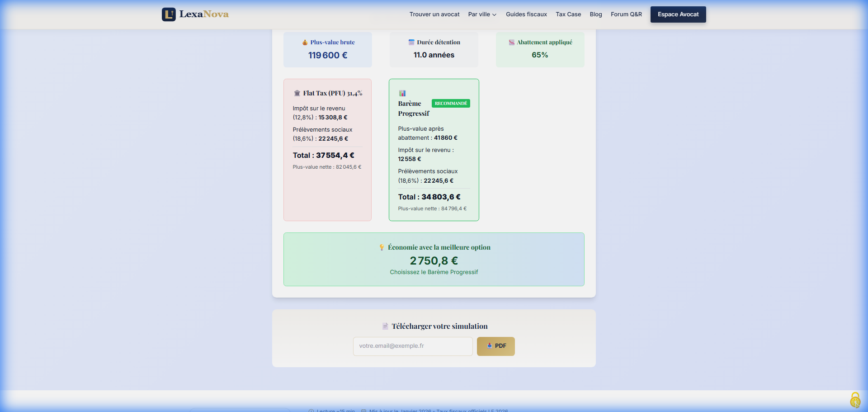The height and width of the screenshot is (412, 868).
Task: Go to the Tax Case section
Action: click(x=568, y=14)
